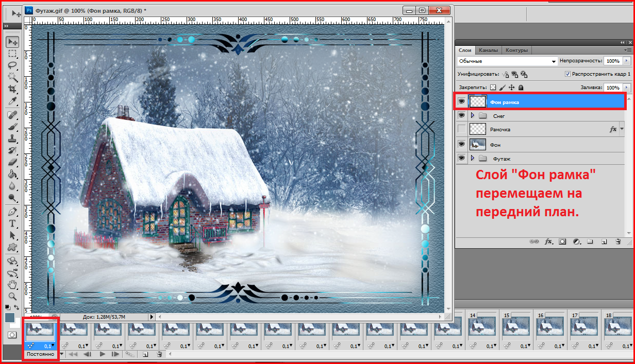
Task: Toggle lock transparent pixels
Action: tap(493, 88)
